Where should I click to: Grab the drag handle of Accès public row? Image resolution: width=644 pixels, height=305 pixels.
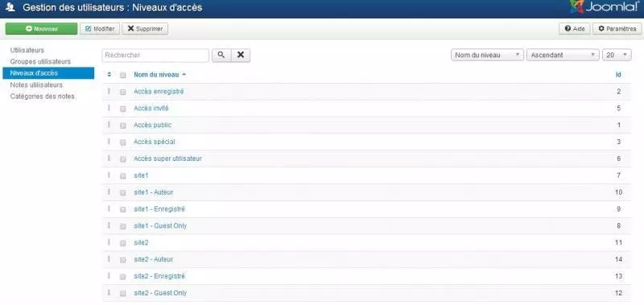(109, 125)
